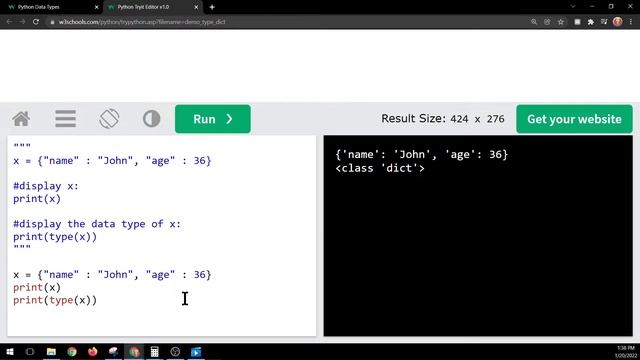Open Chrome from the taskbar
This screenshot has width=640, height=360.
72,351
